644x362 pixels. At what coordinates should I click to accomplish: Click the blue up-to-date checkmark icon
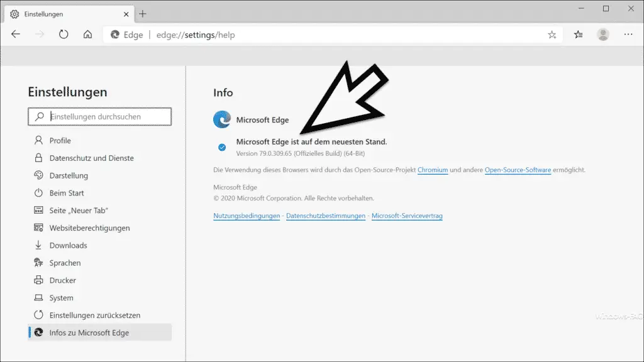coord(222,147)
